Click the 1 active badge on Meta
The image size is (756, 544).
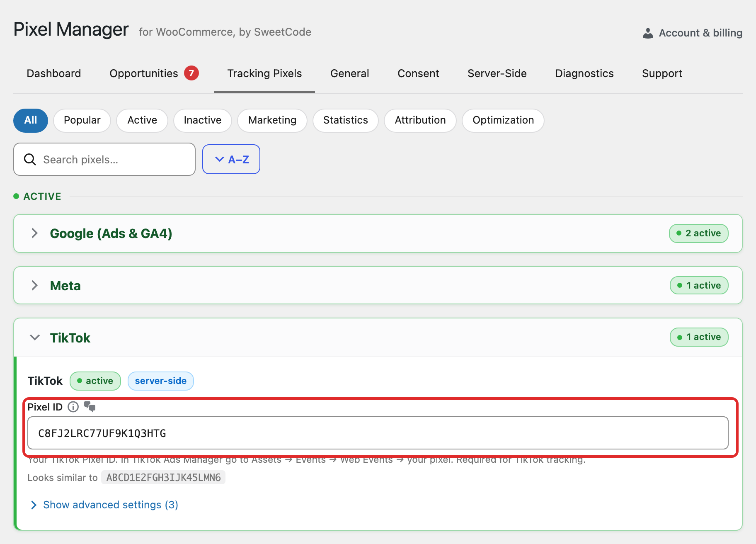(x=699, y=285)
